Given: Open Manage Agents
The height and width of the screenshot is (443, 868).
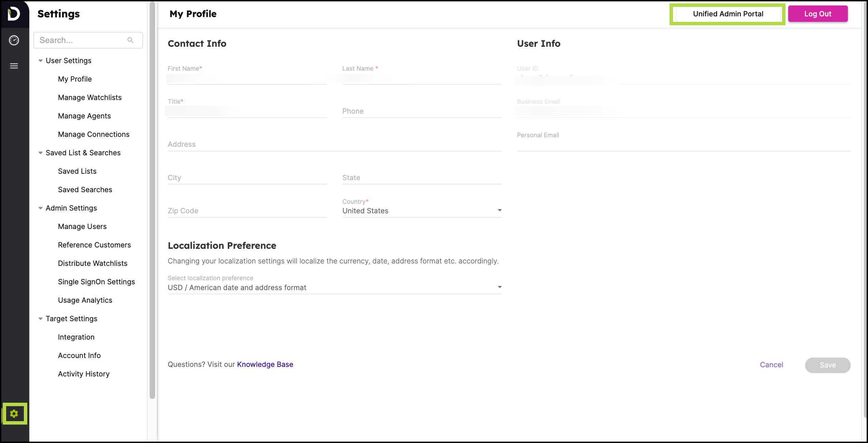Looking at the screenshot, I should point(84,116).
